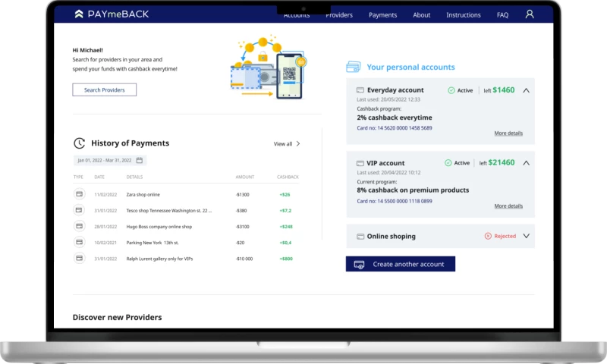The height and width of the screenshot is (364, 607).
Task: Click the TYPE column header
Action: pos(78,177)
